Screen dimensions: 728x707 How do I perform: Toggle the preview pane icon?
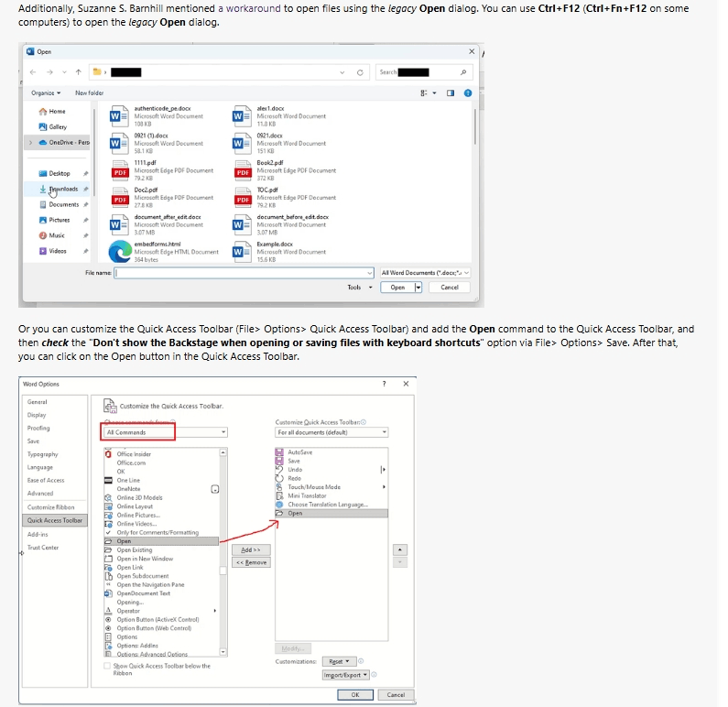click(451, 92)
